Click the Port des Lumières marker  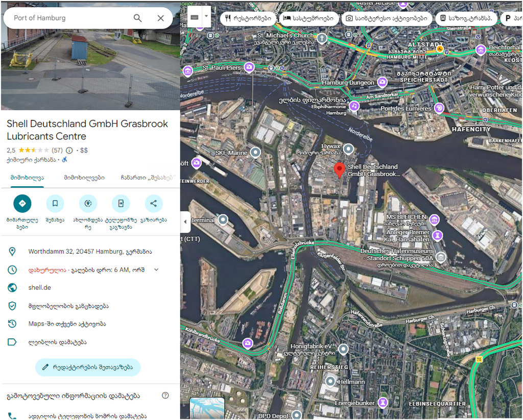(439, 108)
